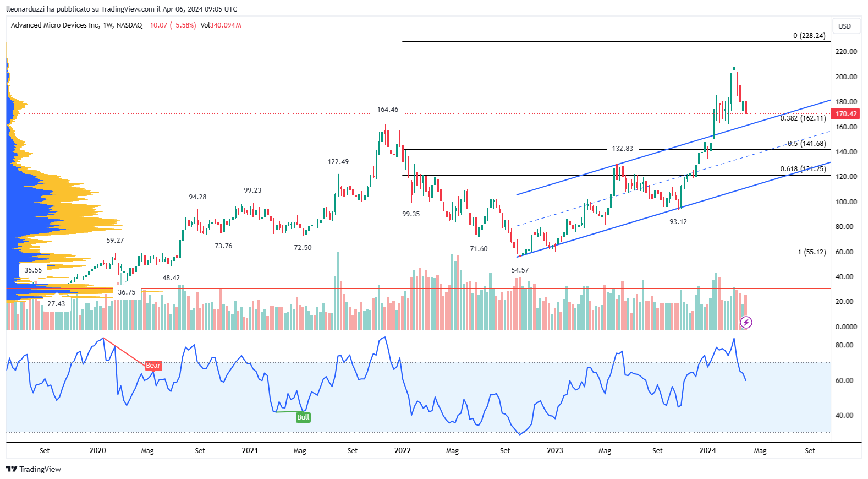868x479 pixels.
Task: Click 200.00 on the price axis
Action: (846, 77)
